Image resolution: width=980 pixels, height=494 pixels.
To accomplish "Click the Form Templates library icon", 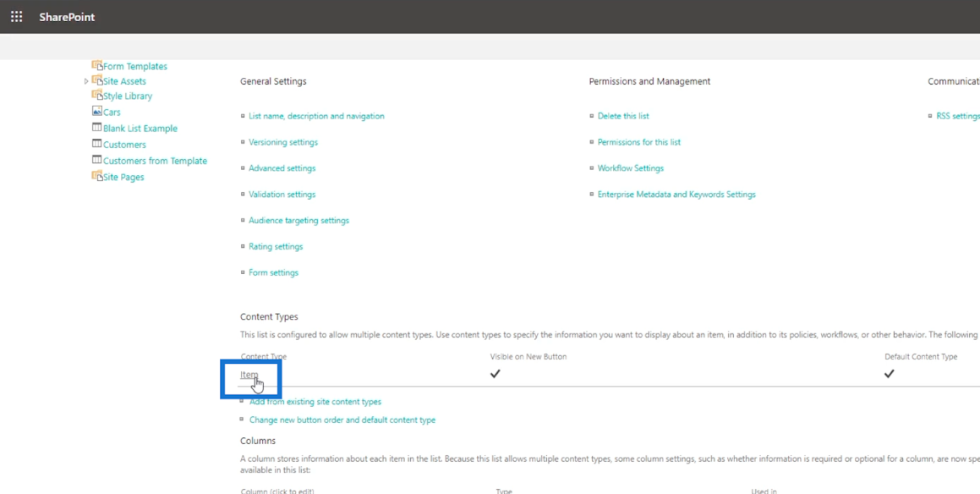I will click(x=97, y=65).
